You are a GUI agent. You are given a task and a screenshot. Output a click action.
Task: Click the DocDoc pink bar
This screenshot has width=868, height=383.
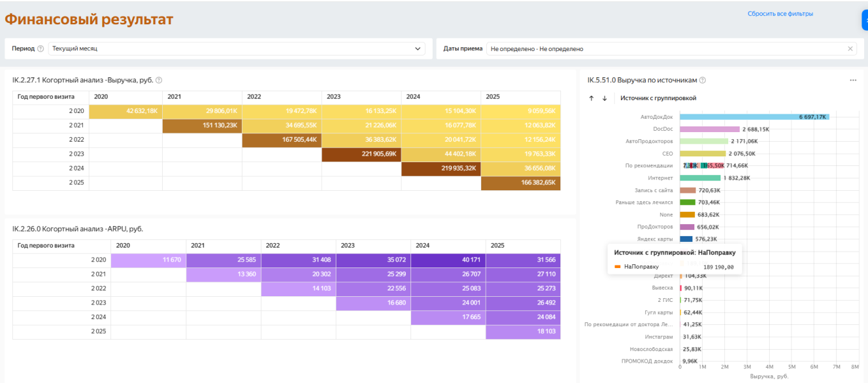(709, 129)
